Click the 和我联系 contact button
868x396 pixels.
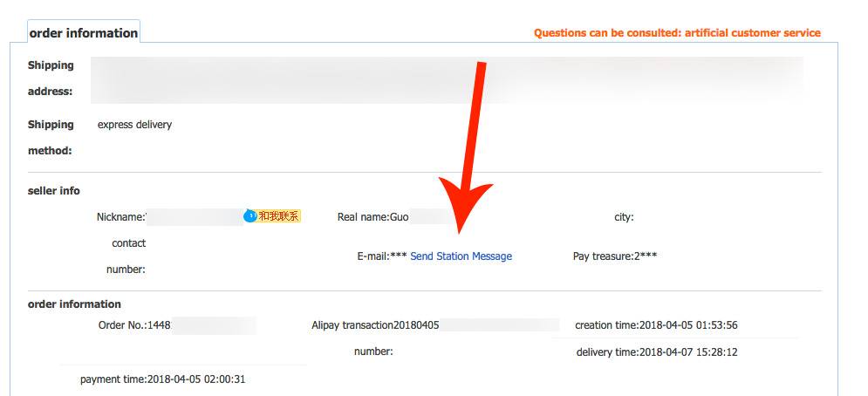(279, 216)
